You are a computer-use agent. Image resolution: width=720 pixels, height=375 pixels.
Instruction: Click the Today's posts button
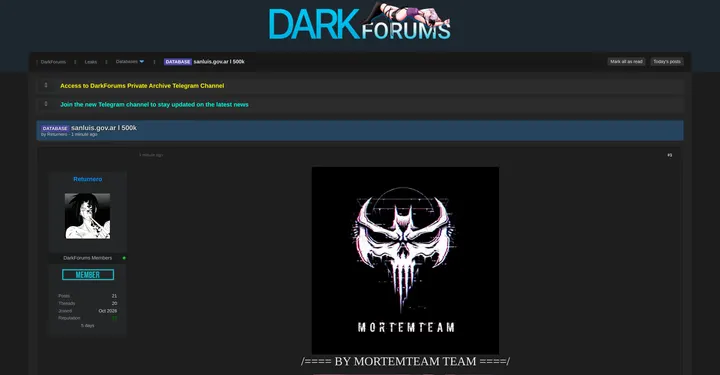click(x=667, y=62)
